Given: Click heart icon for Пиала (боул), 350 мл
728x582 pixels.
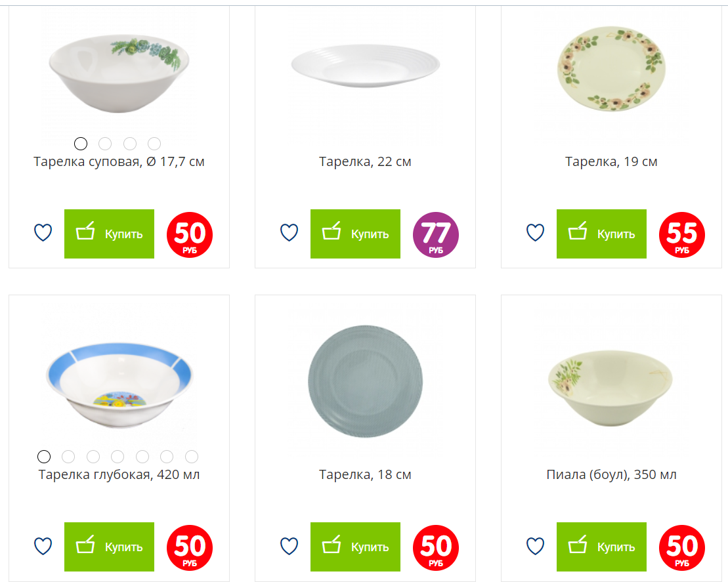Looking at the screenshot, I should point(535,546).
